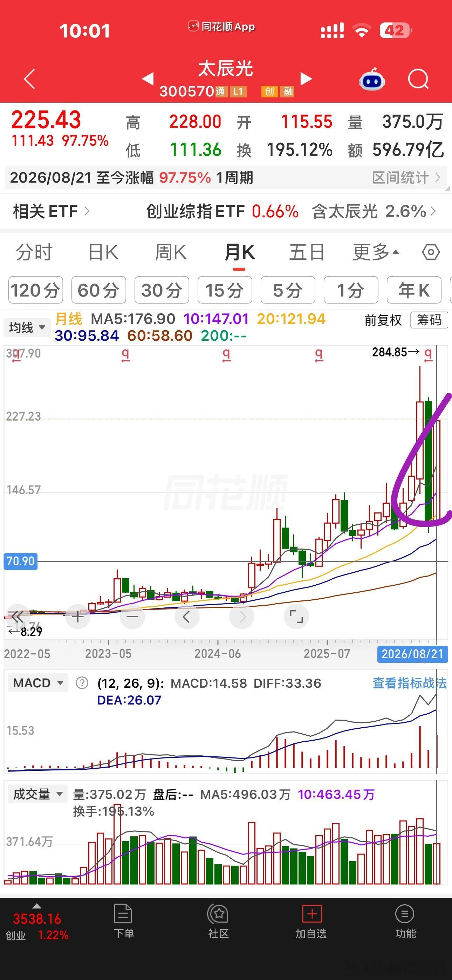Zoom in the chart with plus button
Image resolution: width=452 pixels, height=980 pixels.
(x=78, y=616)
